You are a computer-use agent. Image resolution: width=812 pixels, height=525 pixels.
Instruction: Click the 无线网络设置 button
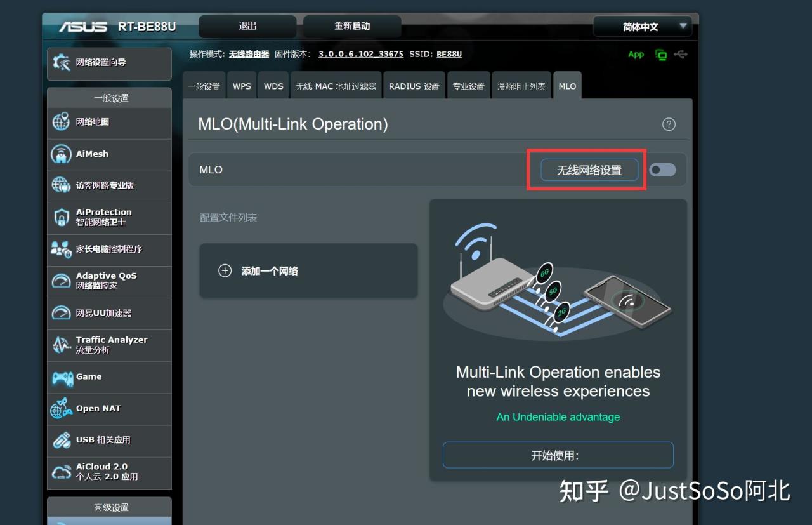tap(589, 170)
